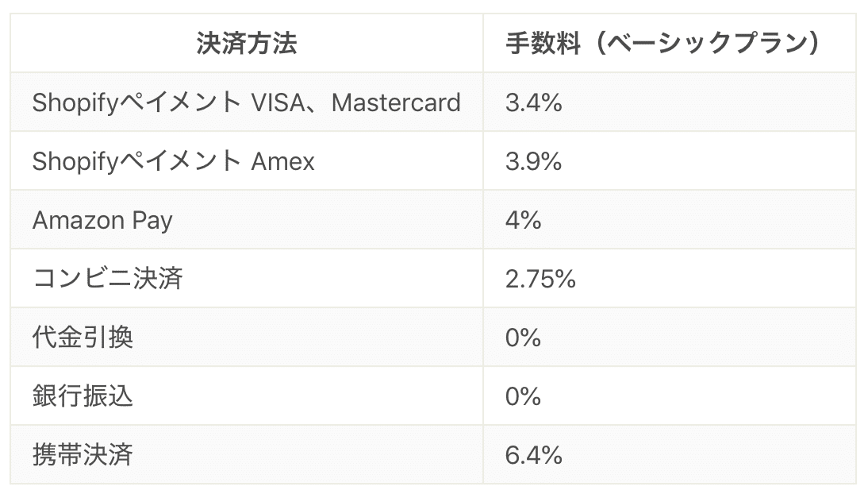Select the 4% fee for Amazon Pay

(x=523, y=220)
